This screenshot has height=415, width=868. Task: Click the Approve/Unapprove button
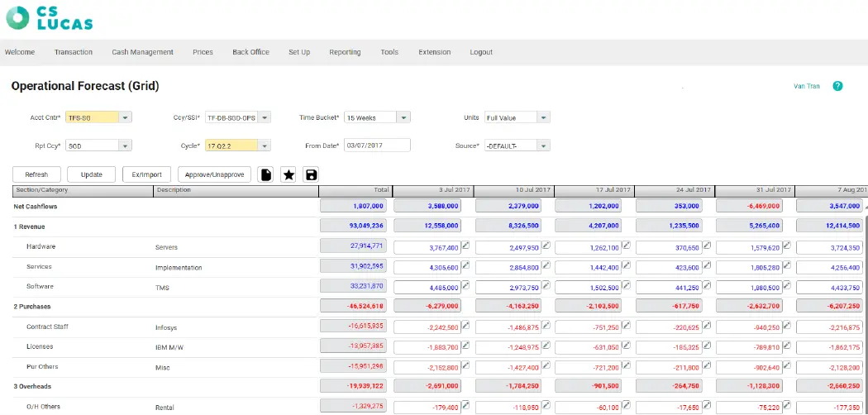[x=214, y=174]
